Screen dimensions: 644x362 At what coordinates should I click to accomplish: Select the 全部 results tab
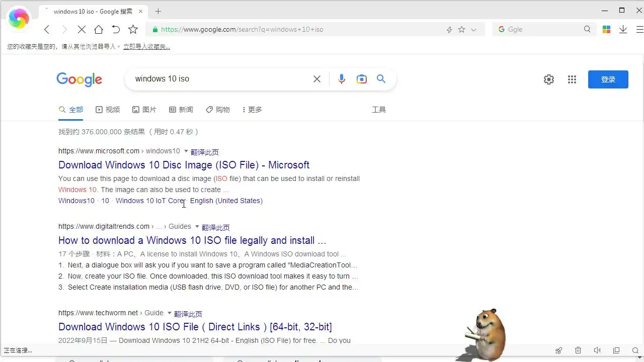point(71,110)
